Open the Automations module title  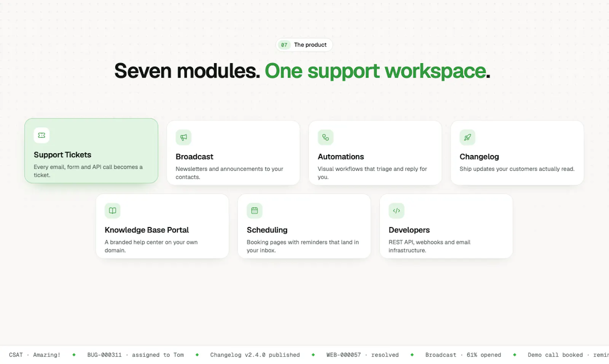point(341,157)
